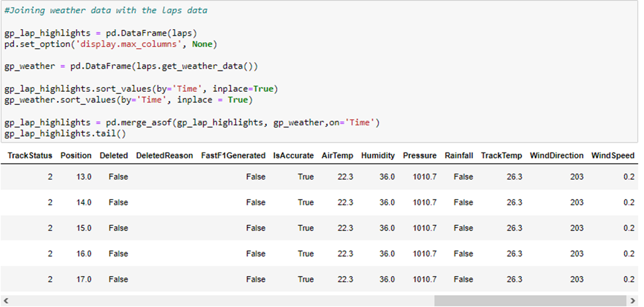
Task: Click Position value 15.0
Action: [x=84, y=228]
